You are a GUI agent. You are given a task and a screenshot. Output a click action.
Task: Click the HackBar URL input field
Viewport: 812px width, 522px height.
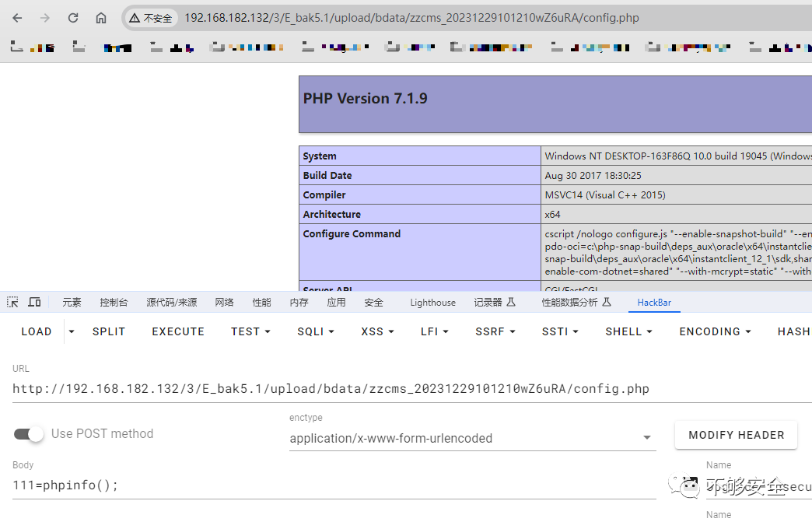tap(412, 389)
